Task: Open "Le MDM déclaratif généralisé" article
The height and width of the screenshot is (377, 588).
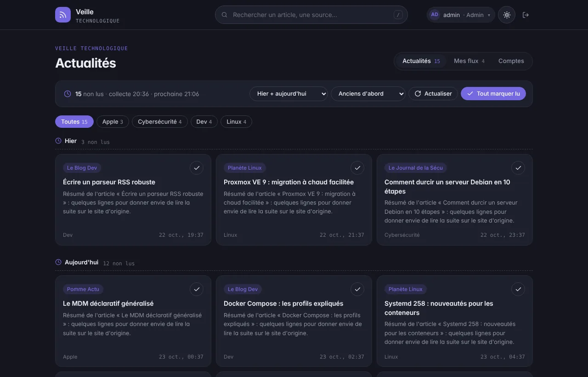Action: pyautogui.click(x=108, y=303)
